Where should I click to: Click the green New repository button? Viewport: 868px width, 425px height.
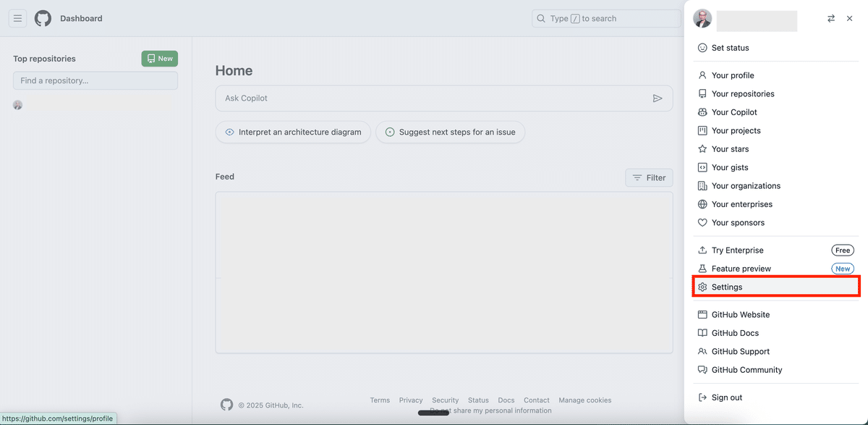coord(159,59)
